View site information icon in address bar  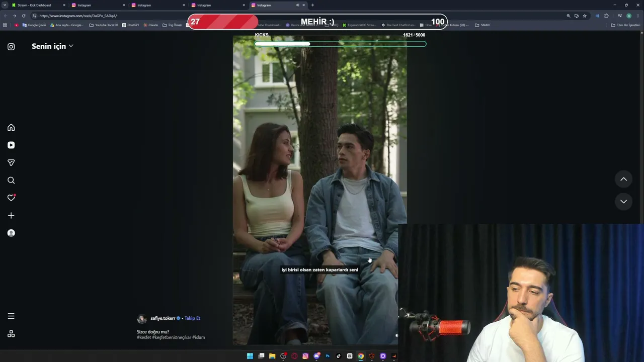pyautogui.click(x=34, y=16)
